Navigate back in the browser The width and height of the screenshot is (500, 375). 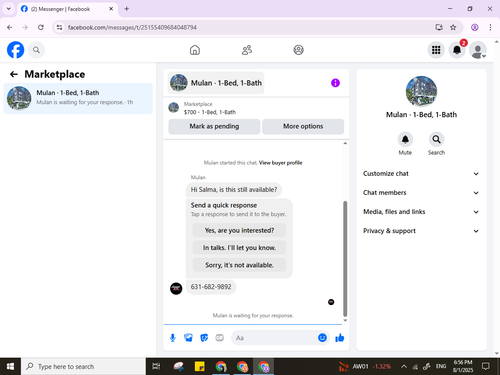10,27
